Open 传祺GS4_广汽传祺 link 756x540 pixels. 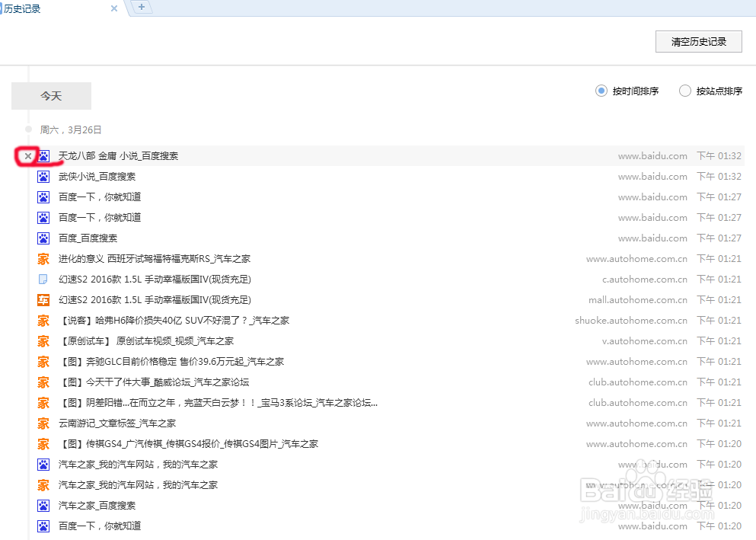[188, 444]
